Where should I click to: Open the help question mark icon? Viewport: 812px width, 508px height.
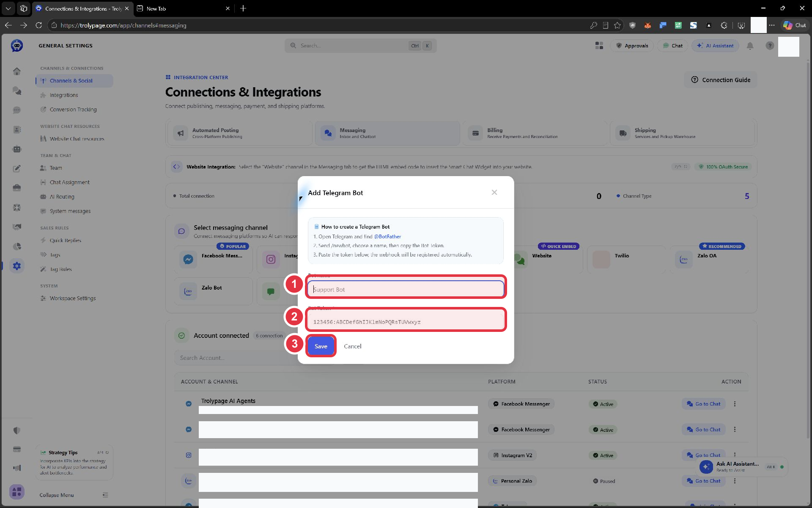click(x=770, y=46)
